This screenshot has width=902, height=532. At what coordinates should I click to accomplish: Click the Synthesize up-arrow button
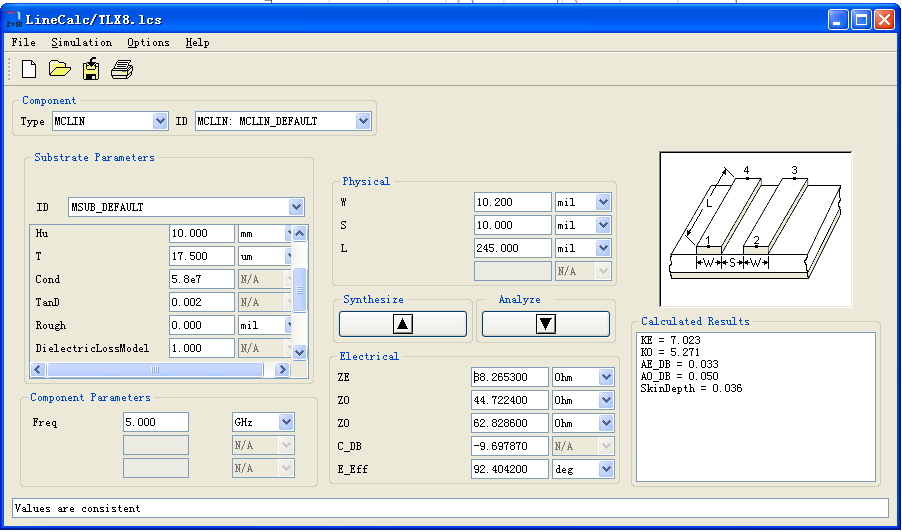[x=403, y=324]
